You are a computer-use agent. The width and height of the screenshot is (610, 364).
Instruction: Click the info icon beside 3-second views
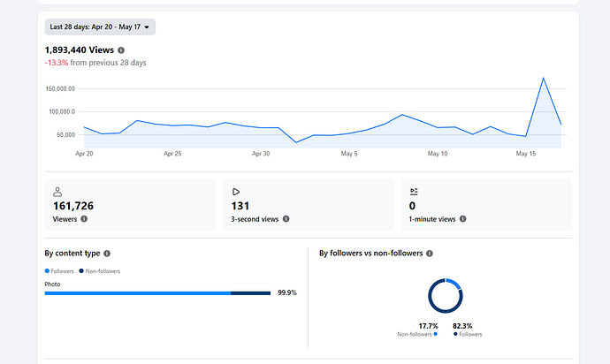pos(286,219)
